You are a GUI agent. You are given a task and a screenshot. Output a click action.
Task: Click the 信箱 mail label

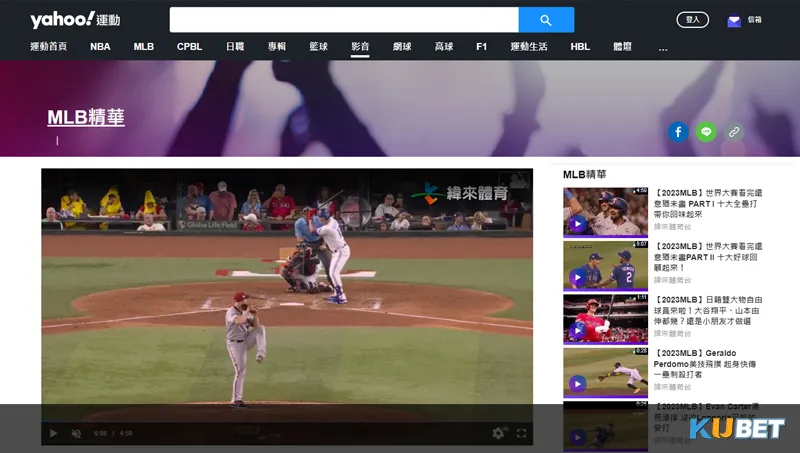tap(754, 19)
